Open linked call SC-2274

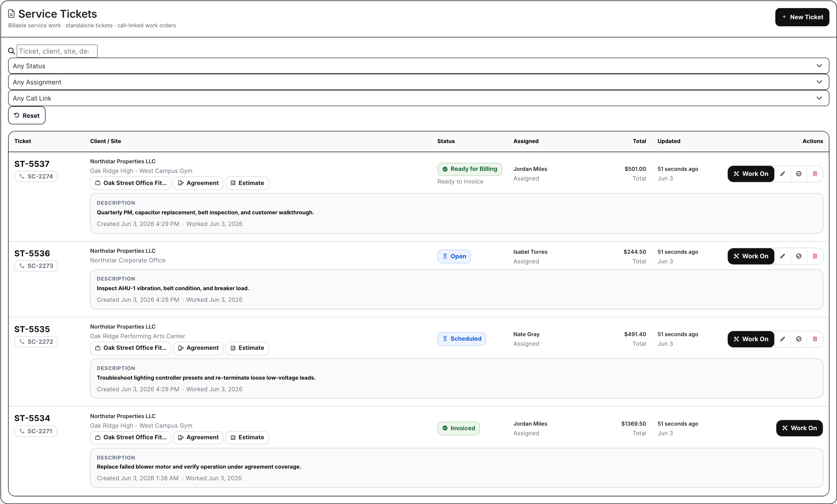(36, 176)
